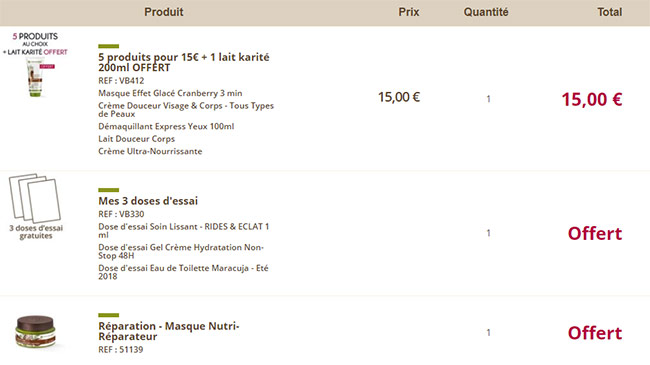Select the Total column header
The image size is (650, 365).
pyautogui.click(x=609, y=12)
